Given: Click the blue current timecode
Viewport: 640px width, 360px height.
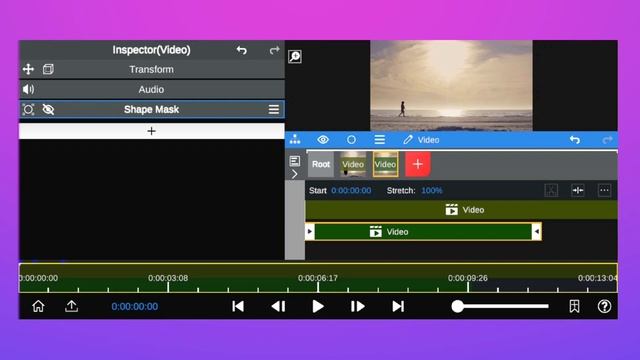Looking at the screenshot, I should click(x=135, y=307).
